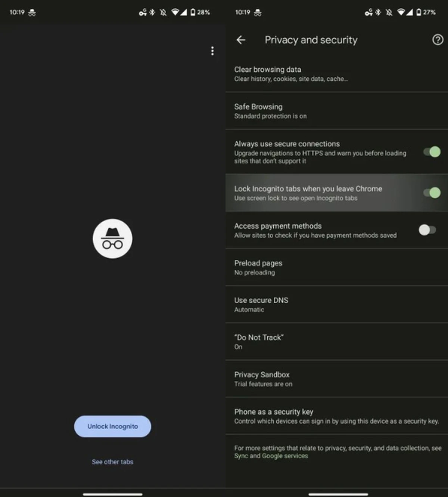Tap Incognito status icon beside left clock
Screen dimensions: 448x497
pos(32,13)
